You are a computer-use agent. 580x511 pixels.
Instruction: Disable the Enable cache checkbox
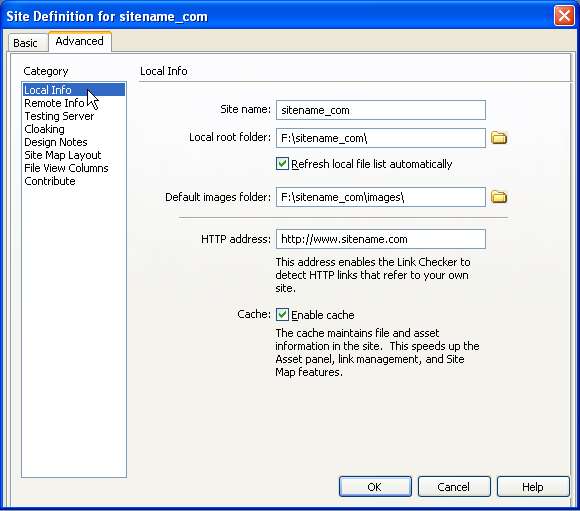point(282,315)
